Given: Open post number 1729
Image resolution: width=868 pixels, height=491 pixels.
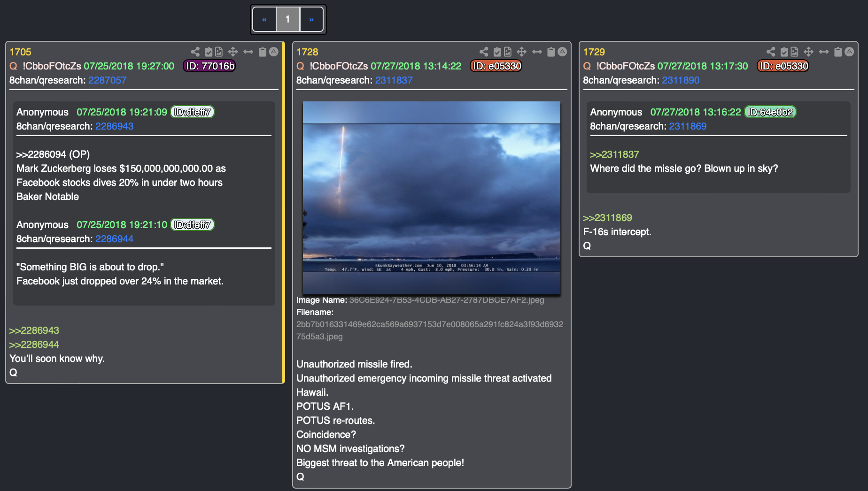Looking at the screenshot, I should [594, 52].
